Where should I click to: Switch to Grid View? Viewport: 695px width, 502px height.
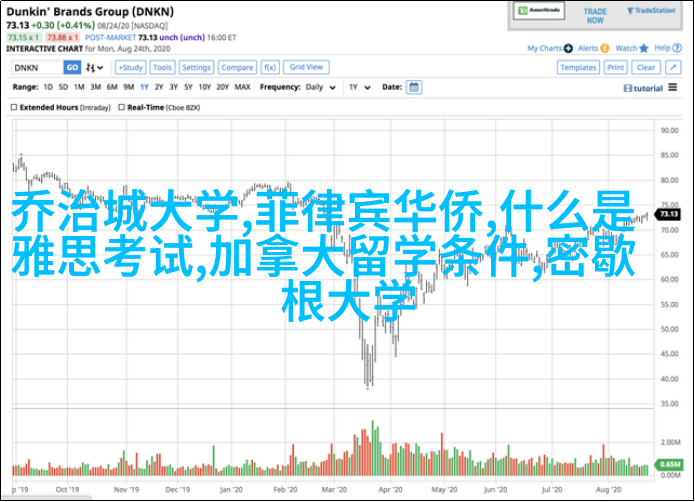tap(306, 67)
